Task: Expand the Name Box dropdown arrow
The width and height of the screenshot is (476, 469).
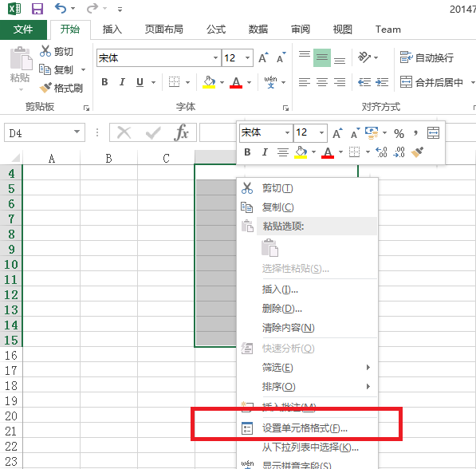Action: 77,132
